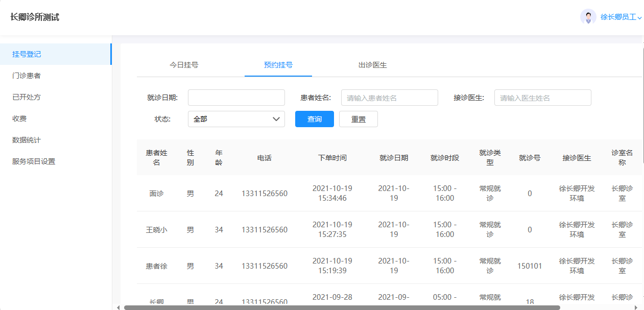Click age 24 in 面诊 row
The height and width of the screenshot is (310, 644).
pos(219,194)
